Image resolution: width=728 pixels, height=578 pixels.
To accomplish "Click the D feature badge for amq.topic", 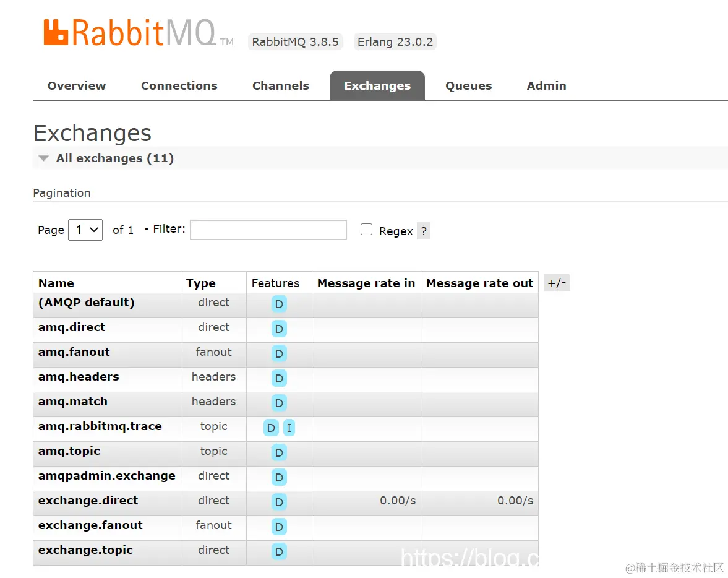I will 279,452.
